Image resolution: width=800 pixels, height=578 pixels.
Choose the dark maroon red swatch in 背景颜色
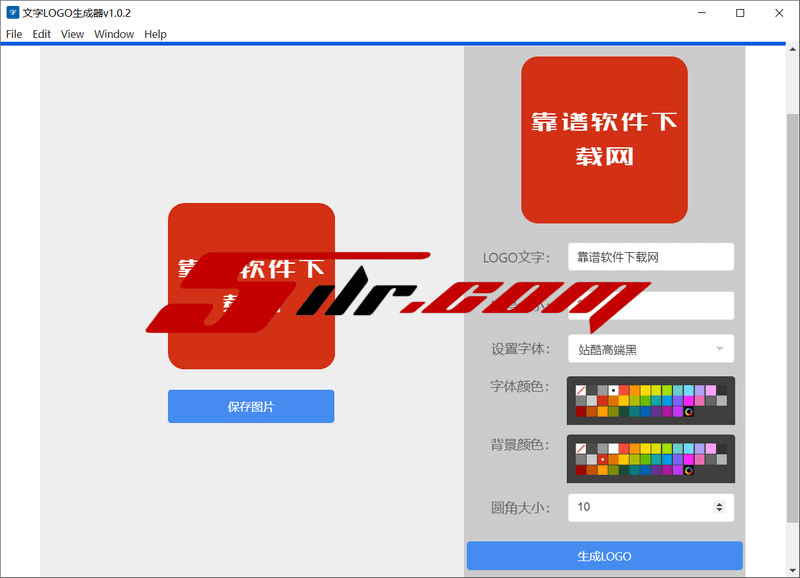point(581,470)
